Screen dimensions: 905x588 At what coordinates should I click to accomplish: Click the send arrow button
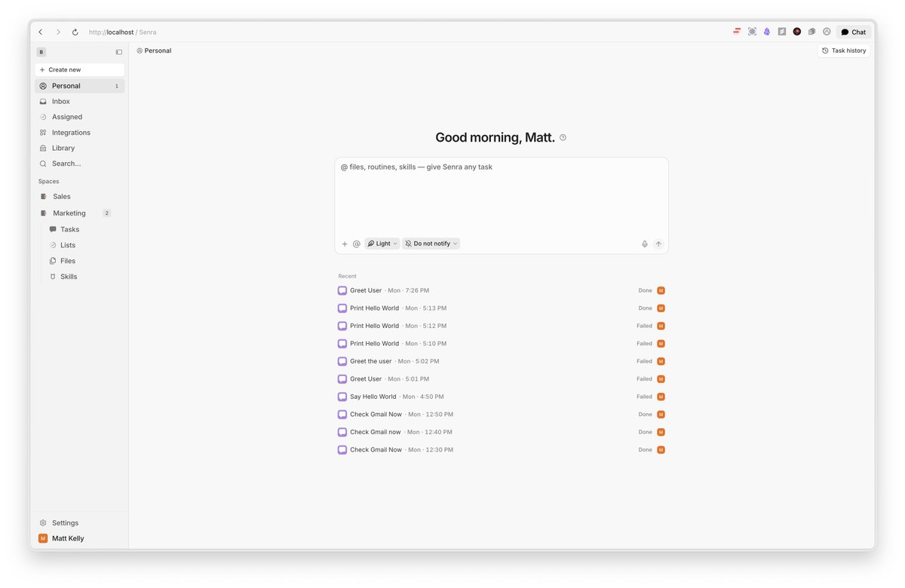658,243
